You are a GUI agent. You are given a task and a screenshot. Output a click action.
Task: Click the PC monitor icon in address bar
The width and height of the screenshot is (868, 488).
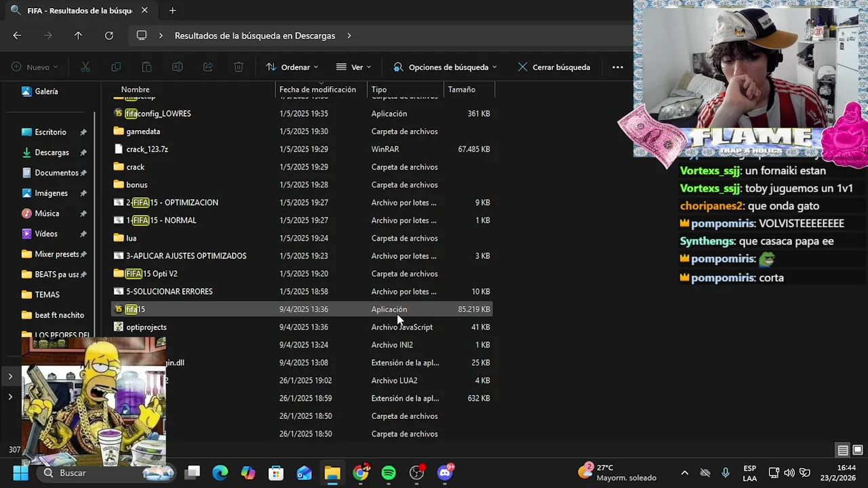pyautogui.click(x=141, y=35)
